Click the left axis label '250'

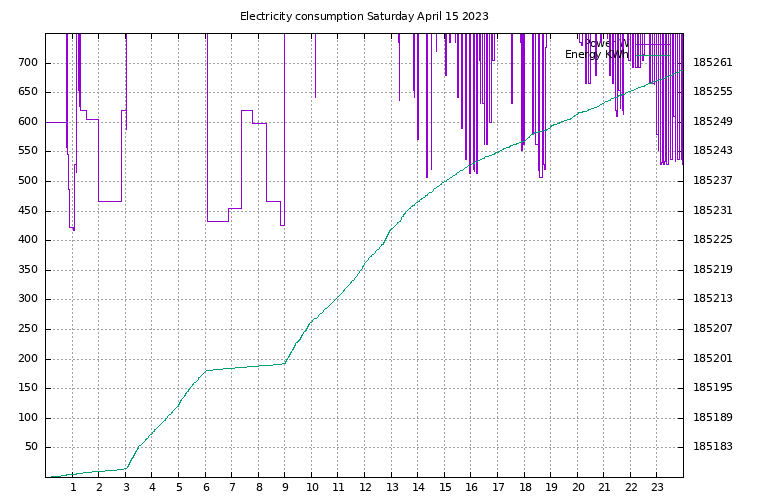tap(28, 328)
